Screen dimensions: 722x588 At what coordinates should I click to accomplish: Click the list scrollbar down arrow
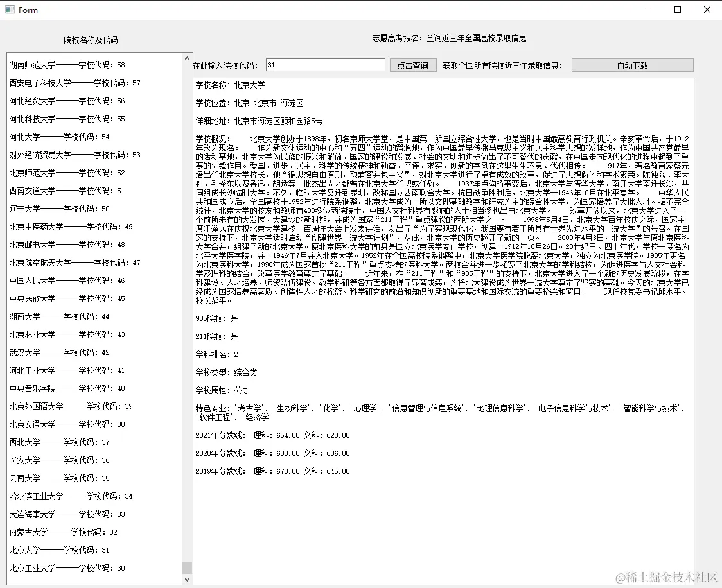point(187,579)
